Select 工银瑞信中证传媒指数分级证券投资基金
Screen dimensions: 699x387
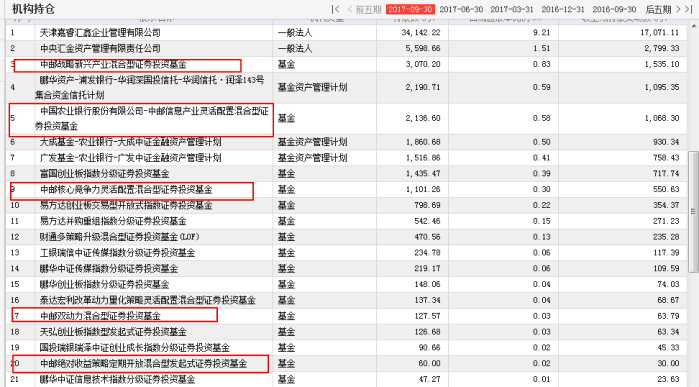coord(117,253)
